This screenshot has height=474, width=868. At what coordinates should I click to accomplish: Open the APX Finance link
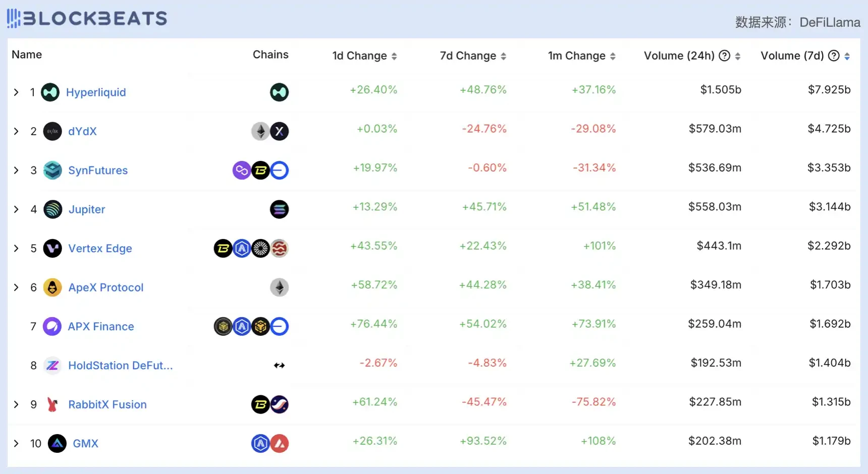coord(101,326)
